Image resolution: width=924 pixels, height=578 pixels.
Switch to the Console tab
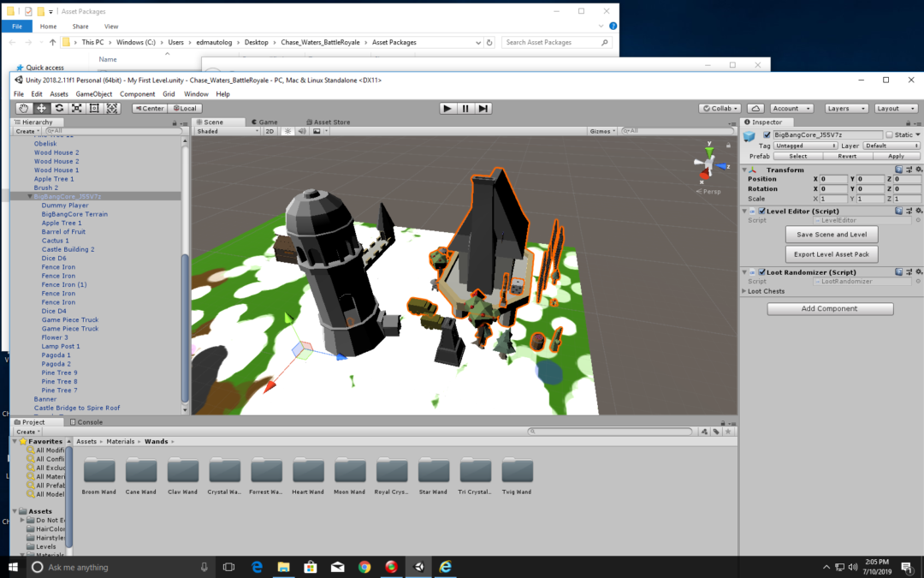pos(86,422)
